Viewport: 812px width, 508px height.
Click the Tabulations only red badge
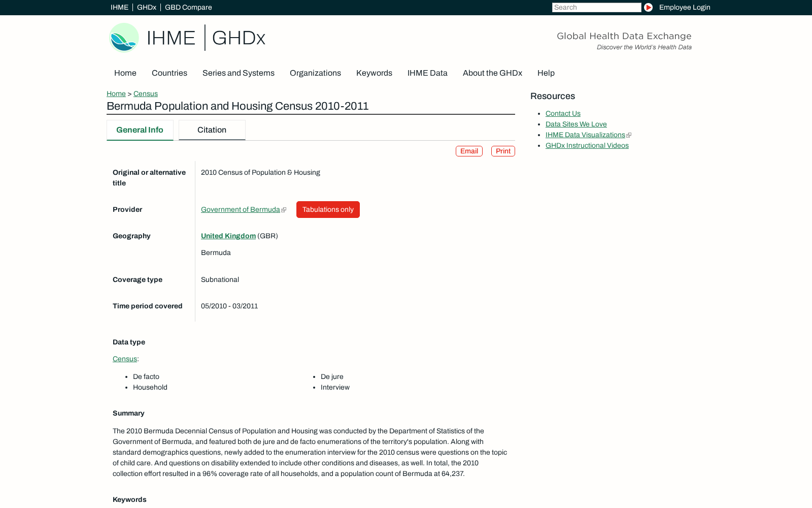click(328, 210)
